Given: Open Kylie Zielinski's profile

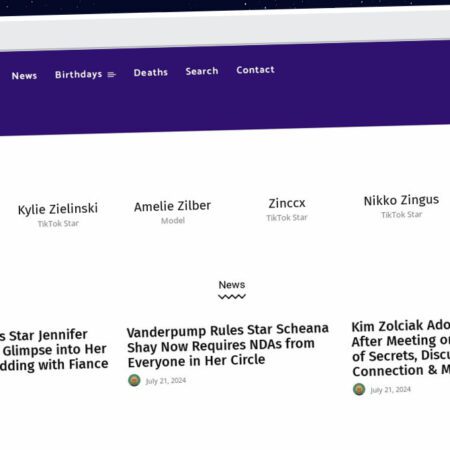Looking at the screenshot, I should click(58, 209).
